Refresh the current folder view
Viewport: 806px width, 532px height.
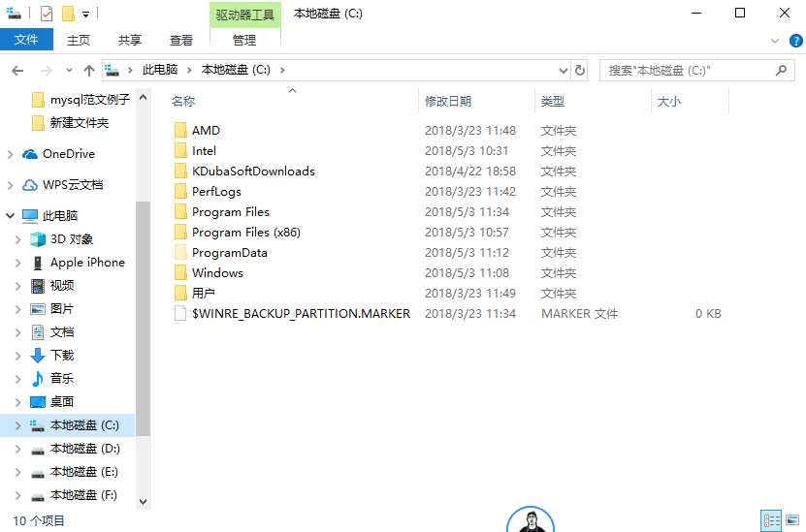580,71
